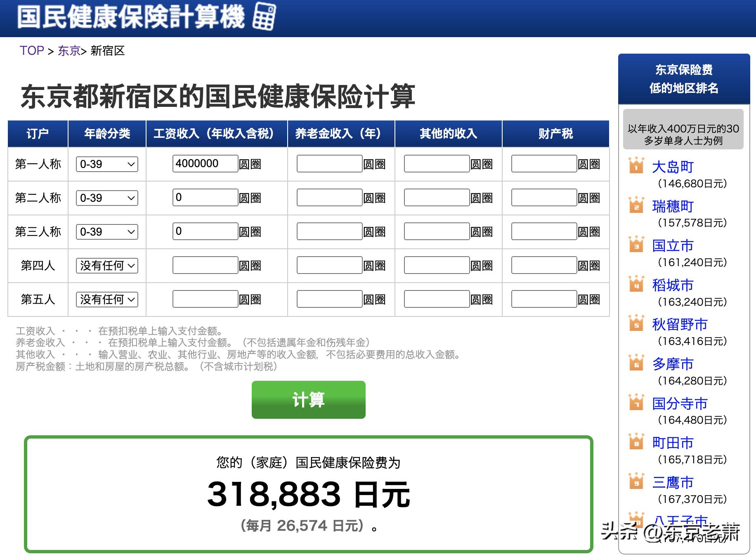Open the 第一人称 age category dropdown
Viewport: 756px width, 557px height.
106,164
